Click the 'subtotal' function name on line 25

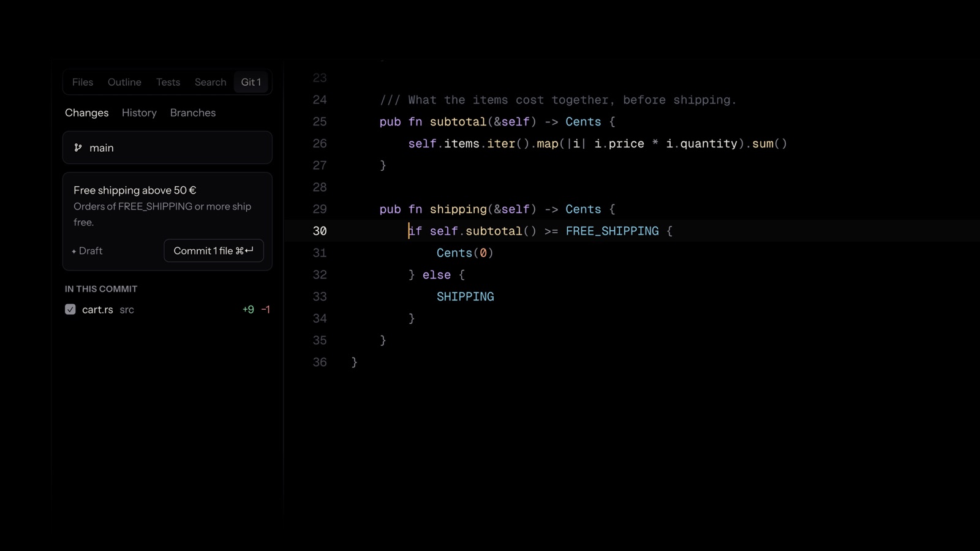(x=458, y=122)
